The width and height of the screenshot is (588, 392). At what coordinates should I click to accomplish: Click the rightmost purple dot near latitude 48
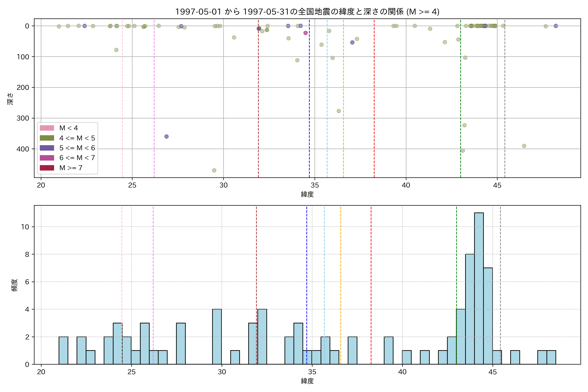click(556, 26)
